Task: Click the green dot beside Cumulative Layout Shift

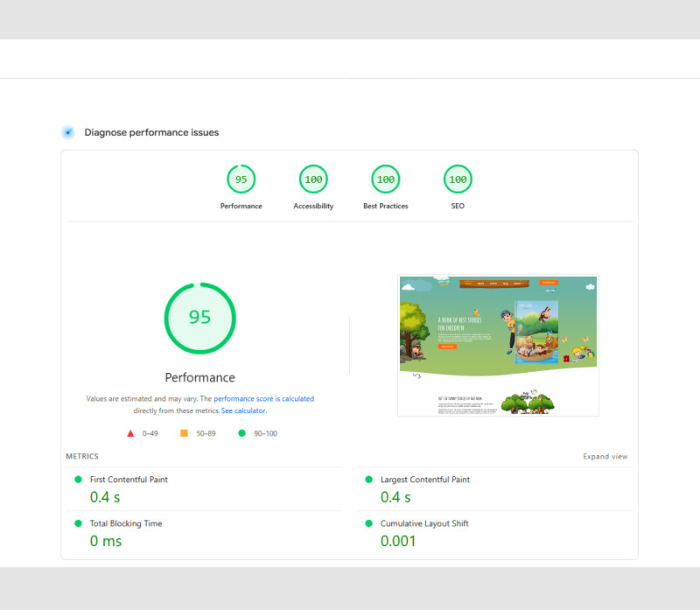Action: click(368, 523)
